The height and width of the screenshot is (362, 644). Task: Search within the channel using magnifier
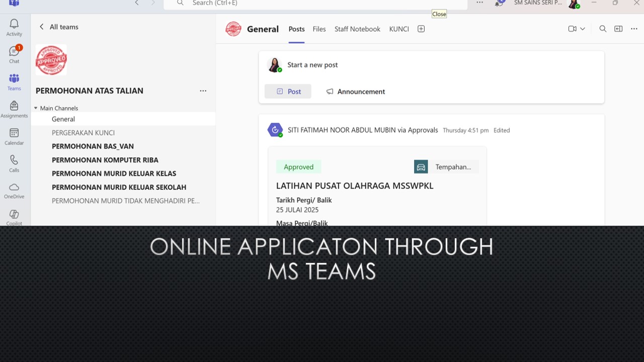603,29
